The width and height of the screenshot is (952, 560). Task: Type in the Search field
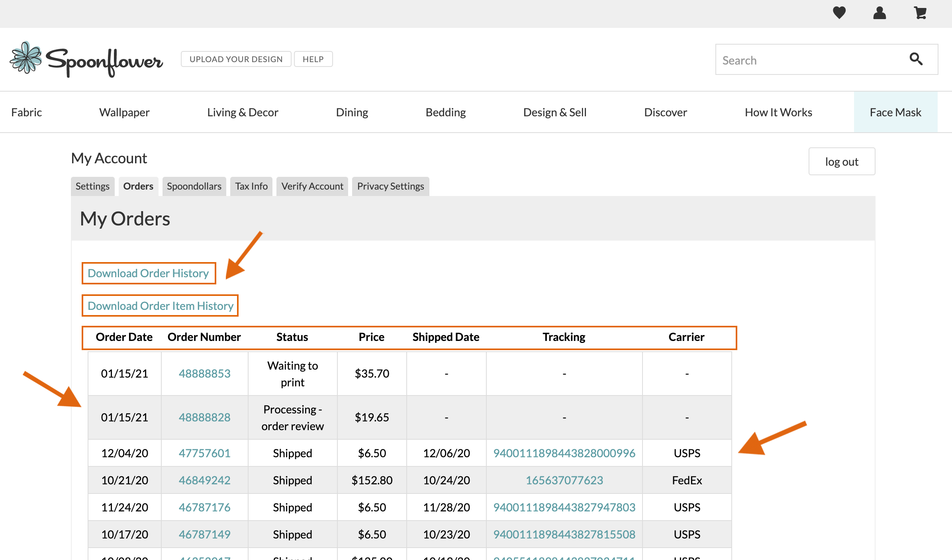click(809, 60)
